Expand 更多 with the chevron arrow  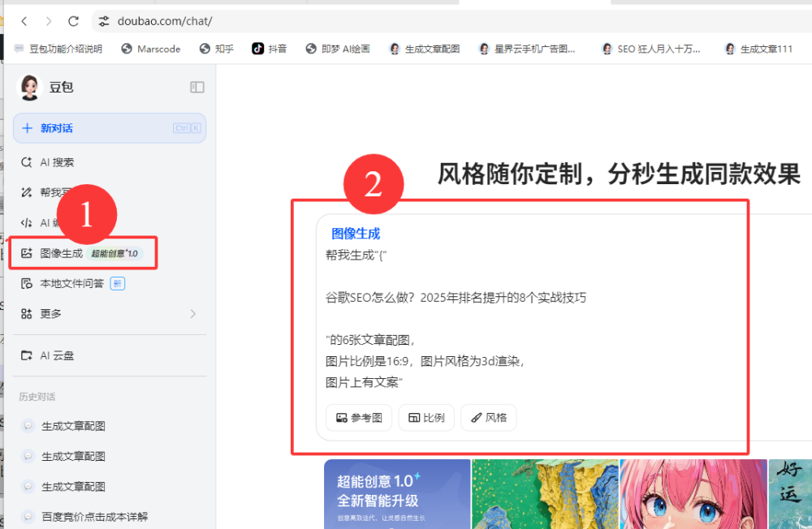point(192,314)
